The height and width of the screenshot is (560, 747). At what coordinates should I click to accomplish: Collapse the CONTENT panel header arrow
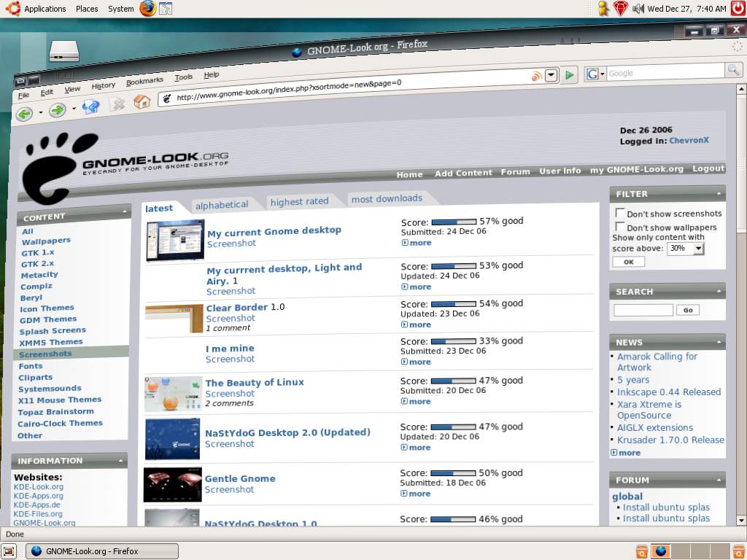coord(124,211)
